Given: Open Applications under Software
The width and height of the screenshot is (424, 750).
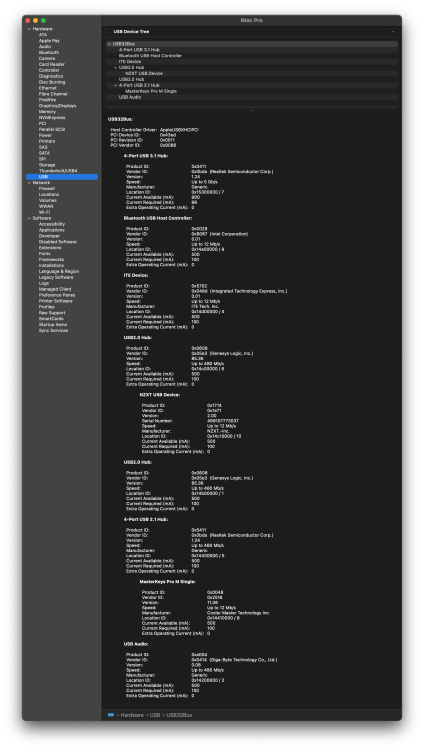Looking at the screenshot, I should [x=52, y=230].
